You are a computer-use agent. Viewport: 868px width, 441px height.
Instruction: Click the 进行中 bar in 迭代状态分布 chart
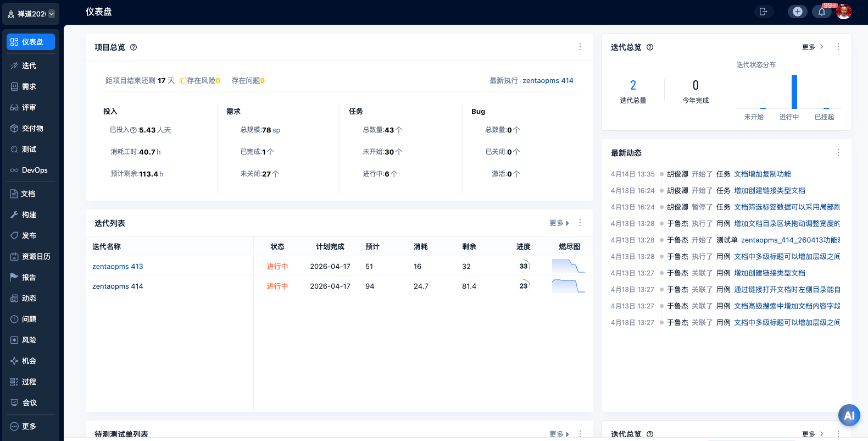click(x=794, y=92)
